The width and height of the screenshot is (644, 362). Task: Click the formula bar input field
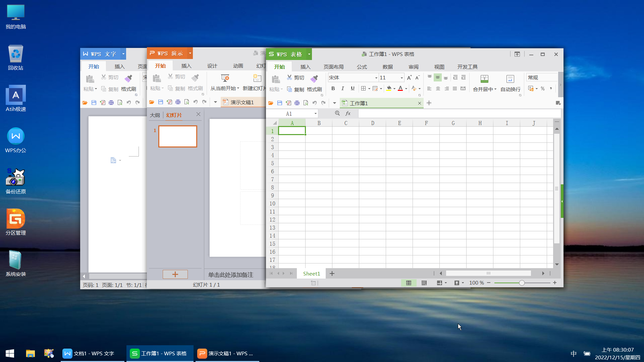pos(460,113)
